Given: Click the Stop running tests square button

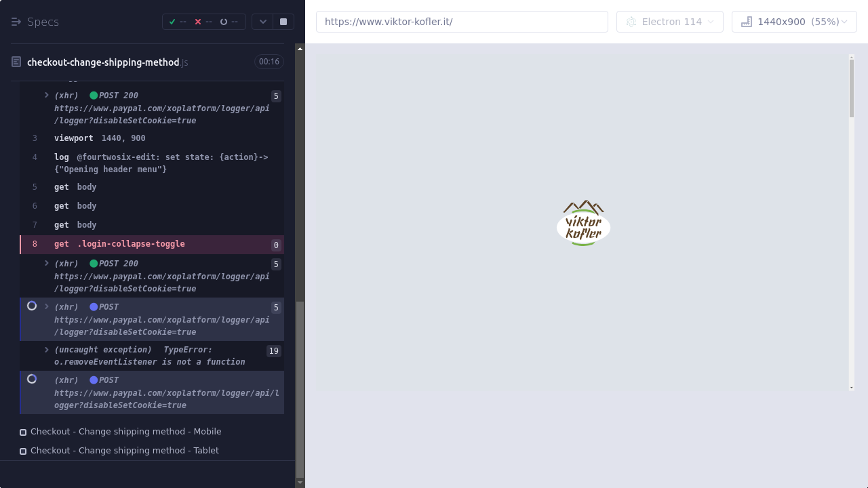Looking at the screenshot, I should pyautogui.click(x=283, y=22).
